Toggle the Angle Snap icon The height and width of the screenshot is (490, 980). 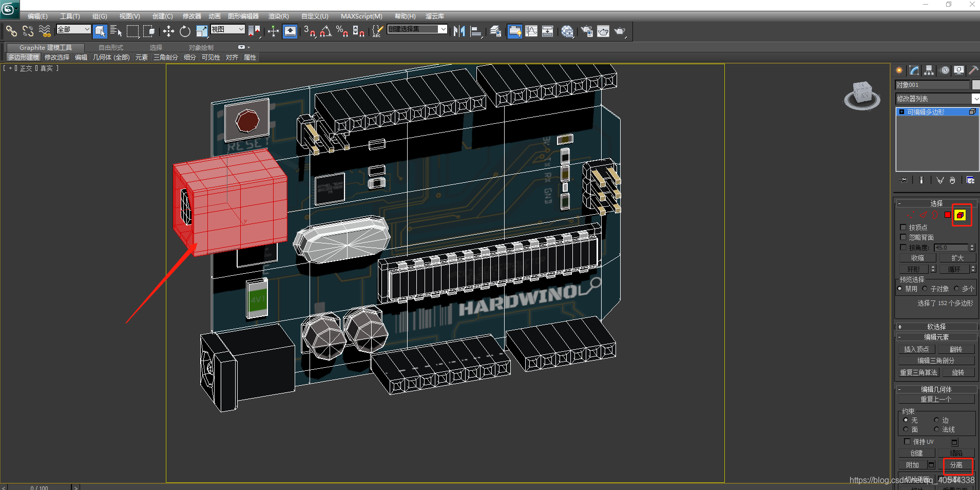coord(325,31)
